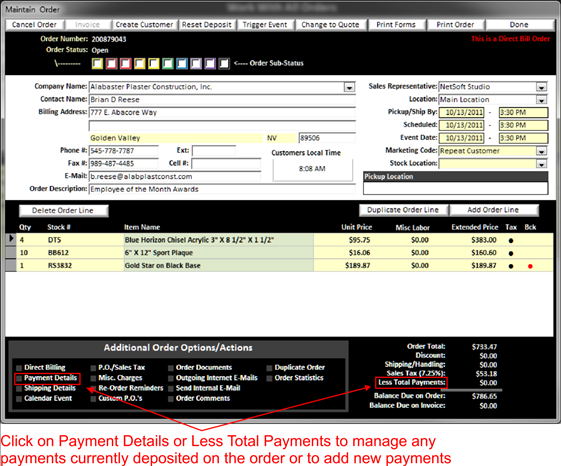Screen dimensions: 561x466
Task: Check the Order Documents option
Action: tap(171, 368)
